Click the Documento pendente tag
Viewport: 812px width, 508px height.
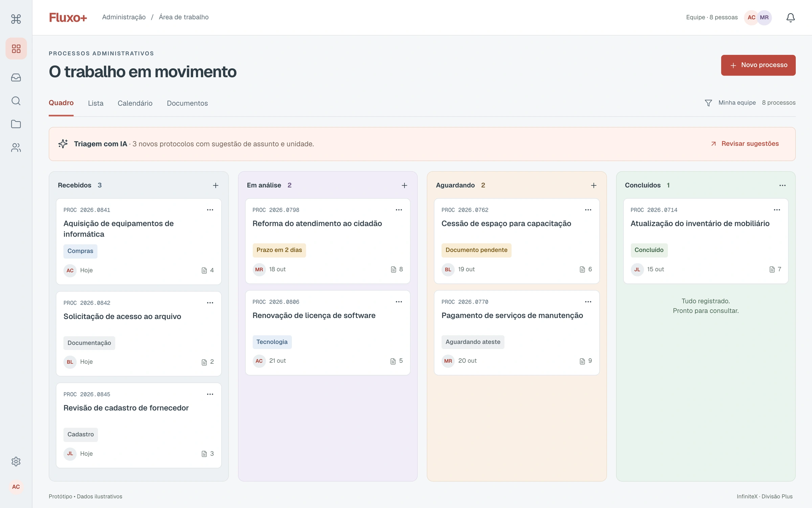(x=476, y=250)
